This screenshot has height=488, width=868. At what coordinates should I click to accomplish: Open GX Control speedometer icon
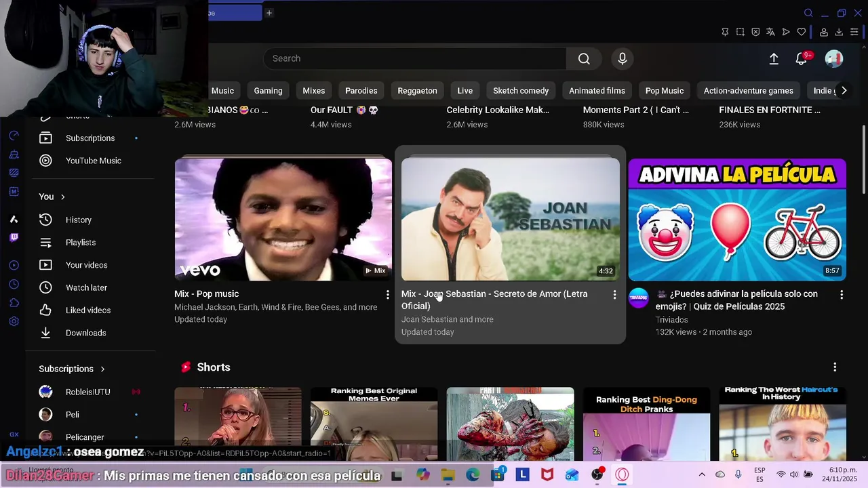tap(14, 136)
